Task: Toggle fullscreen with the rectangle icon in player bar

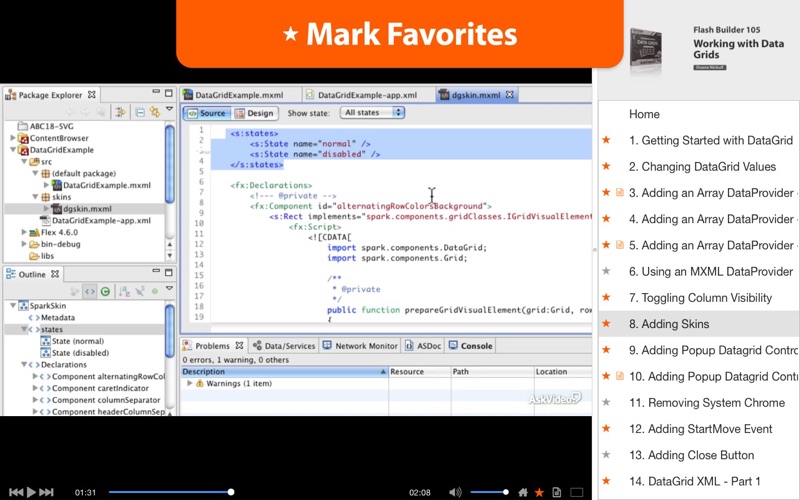Action: coord(577,492)
